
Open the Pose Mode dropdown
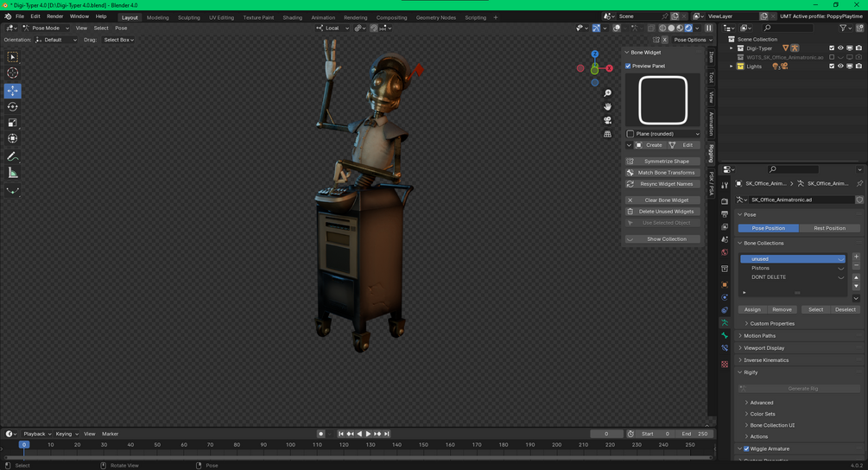(46, 29)
